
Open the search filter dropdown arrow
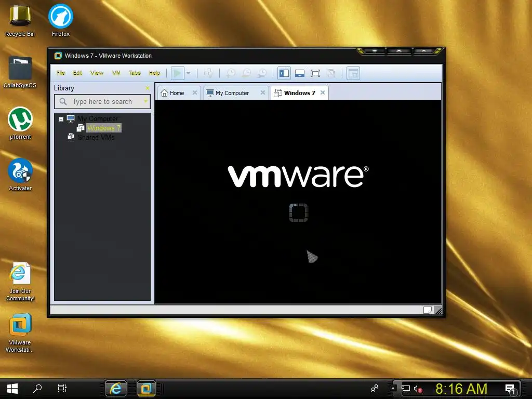pyautogui.click(x=145, y=101)
